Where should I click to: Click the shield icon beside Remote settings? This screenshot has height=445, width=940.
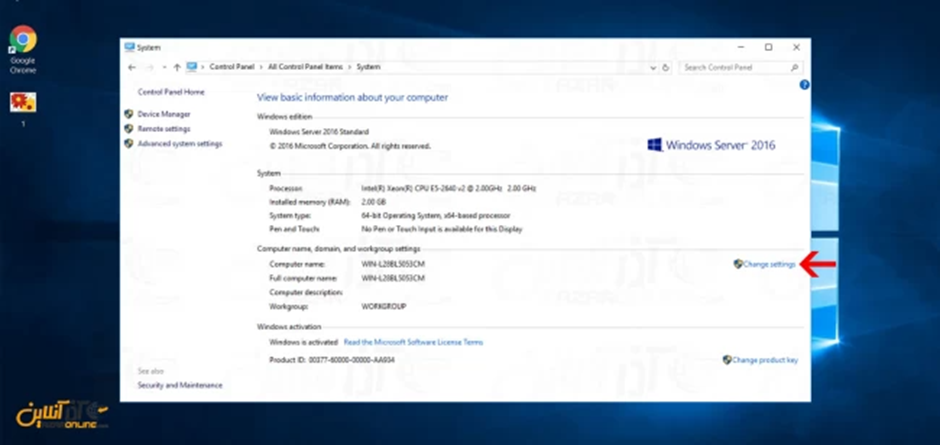point(128,129)
